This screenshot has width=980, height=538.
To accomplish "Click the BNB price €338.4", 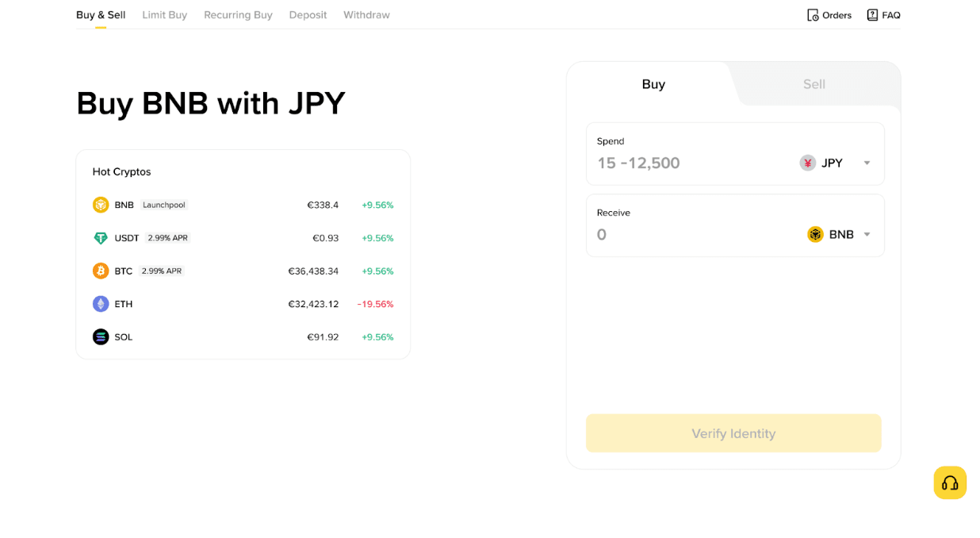I will coord(323,205).
